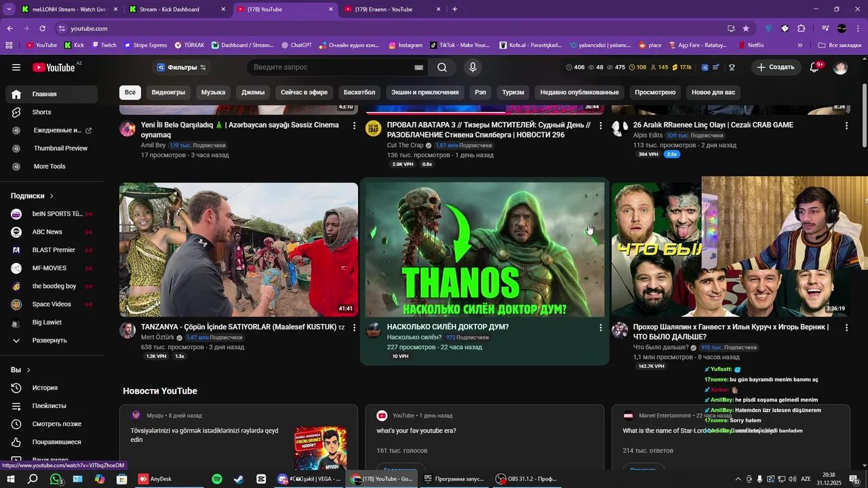Select the Музыка filter chip
This screenshot has width=868, height=488.
pyautogui.click(x=213, y=92)
